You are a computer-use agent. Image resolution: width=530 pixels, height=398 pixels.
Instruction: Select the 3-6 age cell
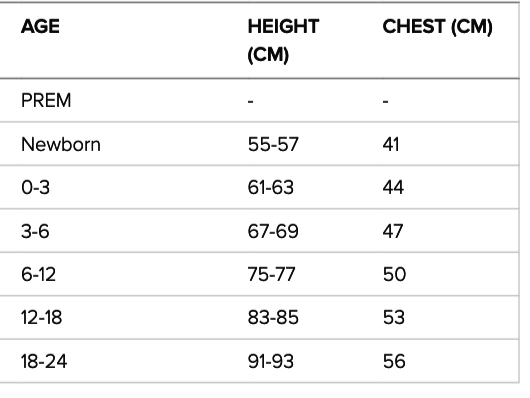click(x=35, y=231)
